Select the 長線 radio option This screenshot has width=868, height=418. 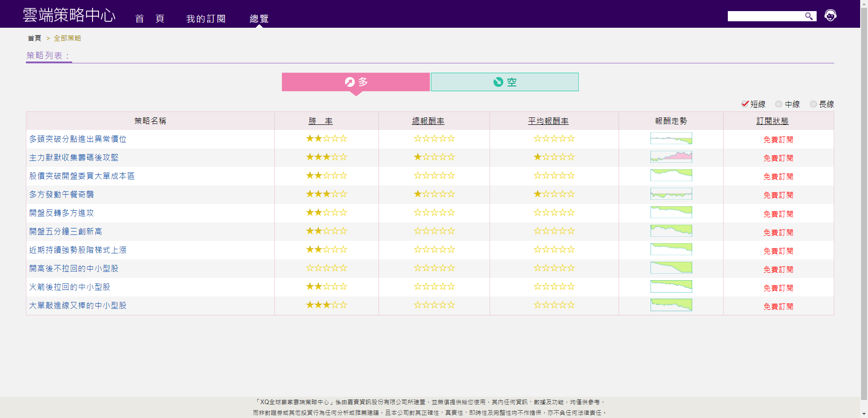pyautogui.click(x=813, y=104)
